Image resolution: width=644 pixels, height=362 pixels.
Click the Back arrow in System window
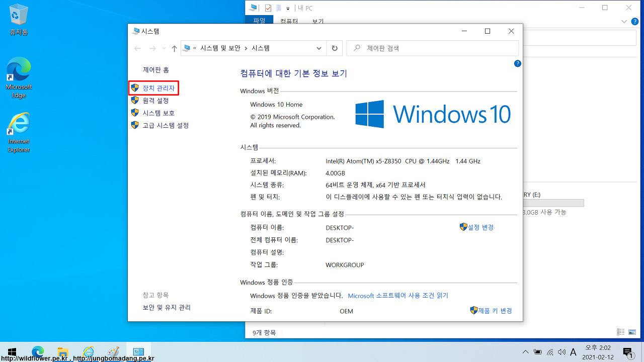tap(137, 48)
